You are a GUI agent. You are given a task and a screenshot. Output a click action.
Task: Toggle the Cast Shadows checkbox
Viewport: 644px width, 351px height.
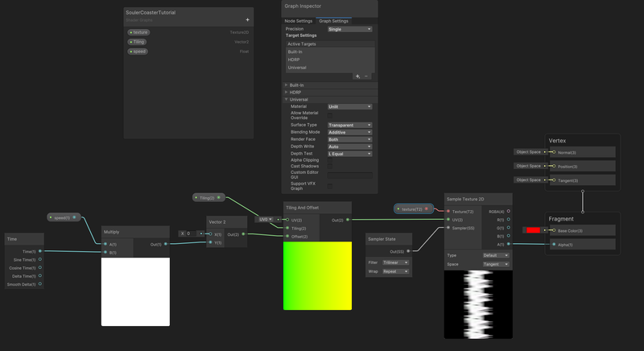(330, 167)
